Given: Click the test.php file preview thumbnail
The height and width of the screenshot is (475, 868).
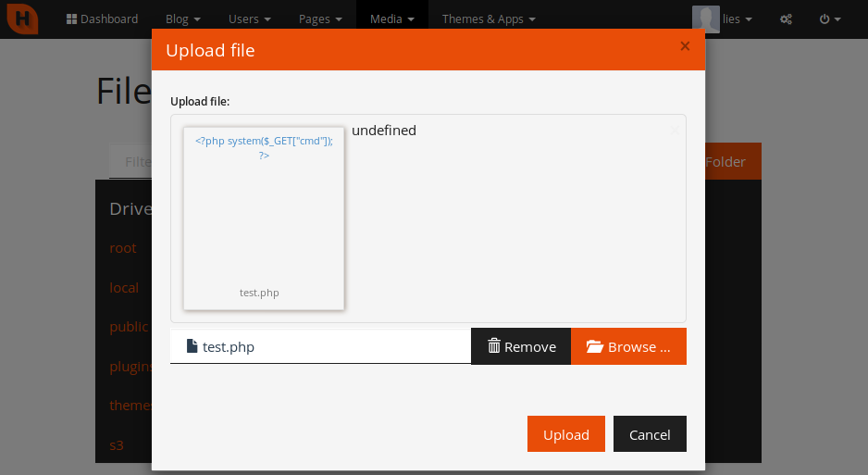Looking at the screenshot, I should pos(264,219).
